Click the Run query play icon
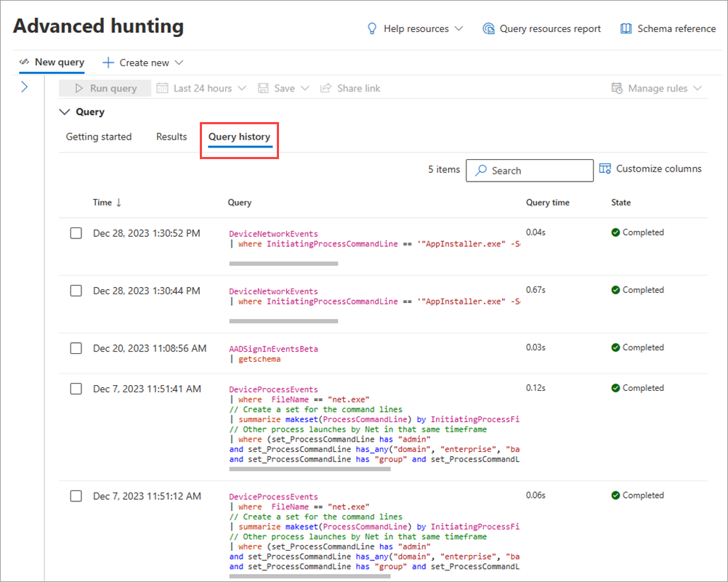The width and height of the screenshot is (728, 582). pyautogui.click(x=79, y=88)
